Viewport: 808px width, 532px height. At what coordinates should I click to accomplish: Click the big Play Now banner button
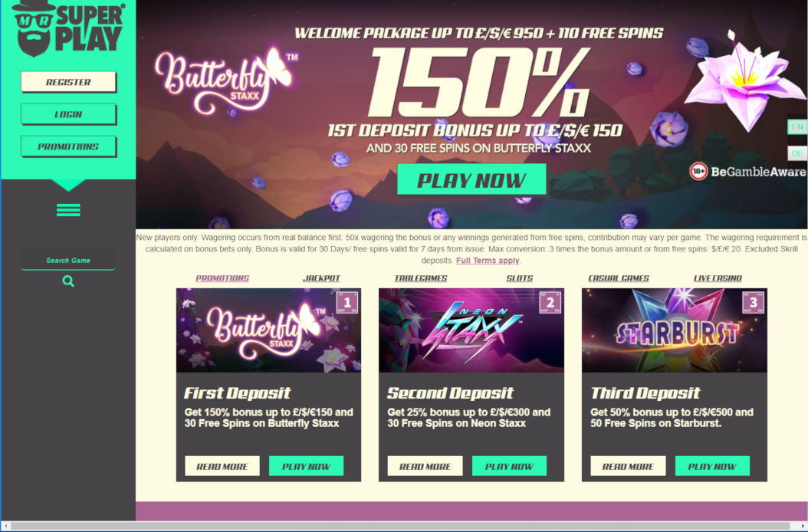(471, 179)
